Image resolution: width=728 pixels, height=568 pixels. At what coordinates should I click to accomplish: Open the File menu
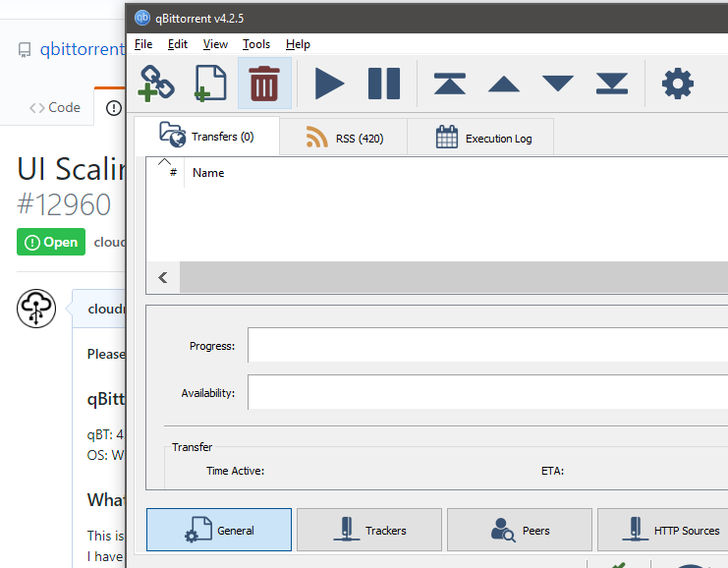143,44
